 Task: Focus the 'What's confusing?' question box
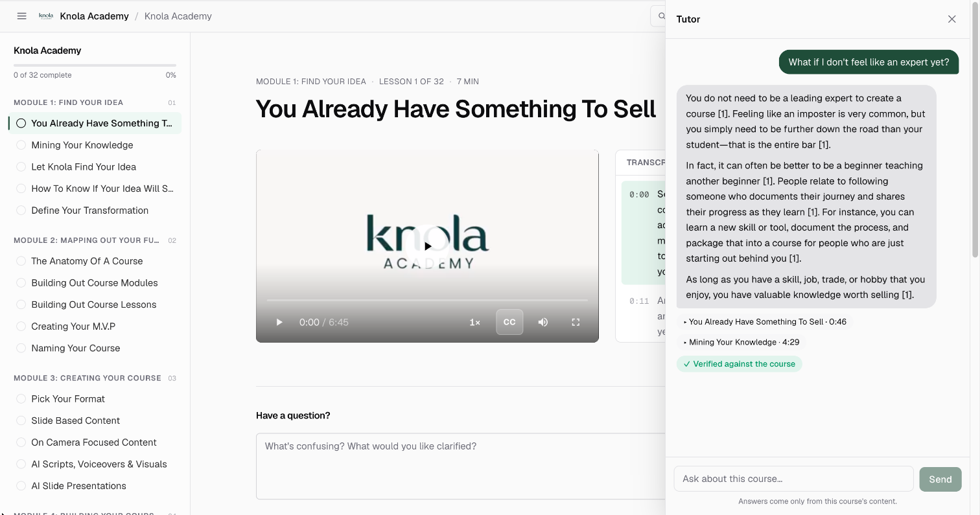pyautogui.click(x=461, y=466)
